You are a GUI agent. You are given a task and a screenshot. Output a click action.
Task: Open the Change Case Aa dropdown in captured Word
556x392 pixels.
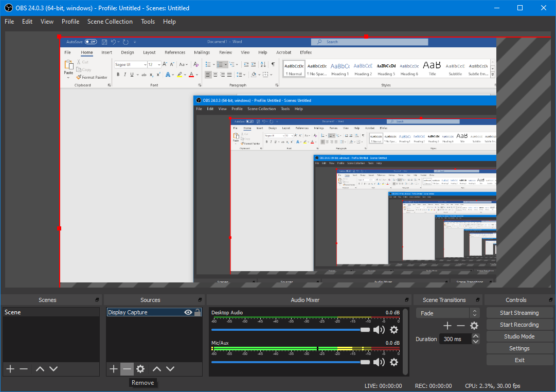183,65
